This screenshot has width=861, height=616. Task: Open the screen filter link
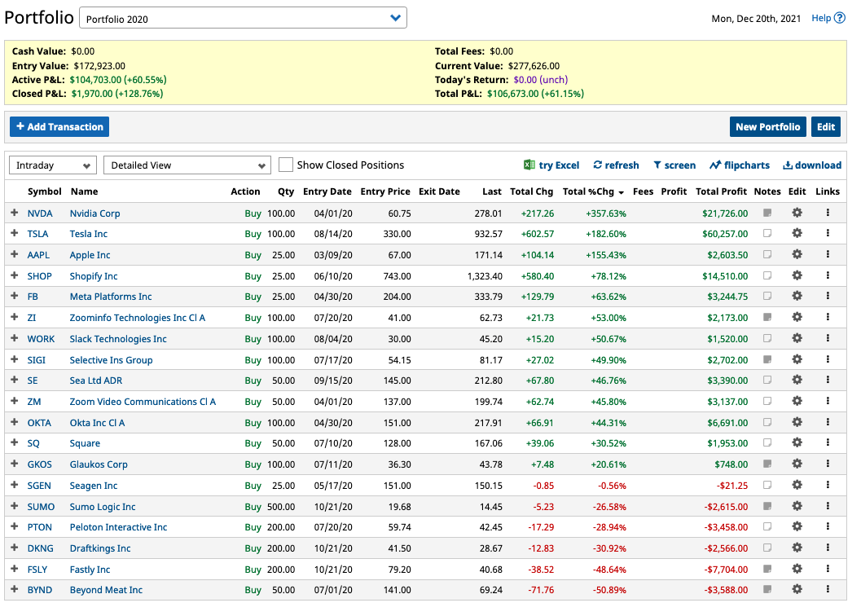[674, 165]
